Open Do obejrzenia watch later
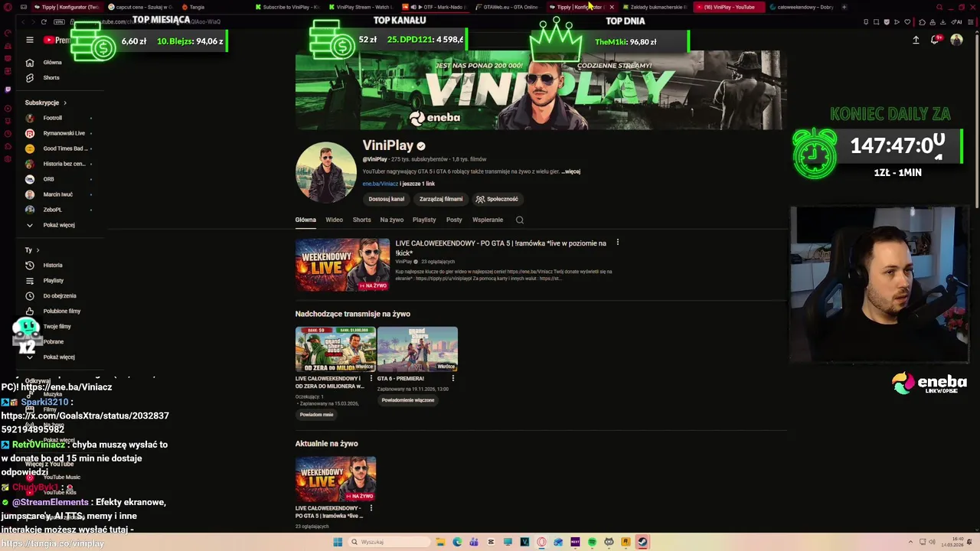Image resolution: width=980 pixels, height=551 pixels. tap(60, 295)
